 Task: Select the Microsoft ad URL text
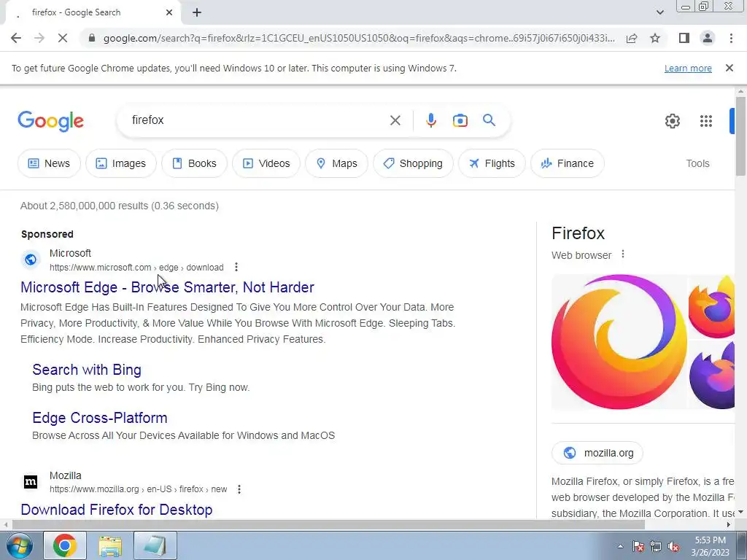point(136,267)
